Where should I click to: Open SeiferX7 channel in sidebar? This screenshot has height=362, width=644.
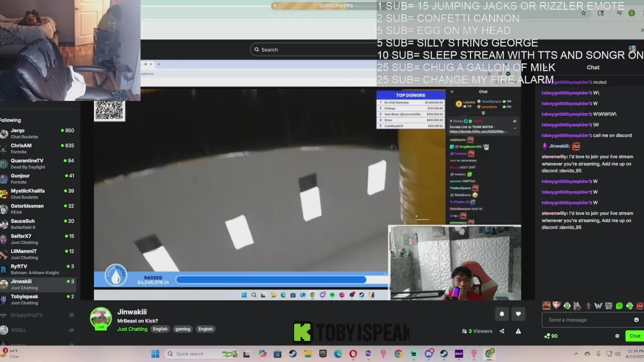point(38,239)
